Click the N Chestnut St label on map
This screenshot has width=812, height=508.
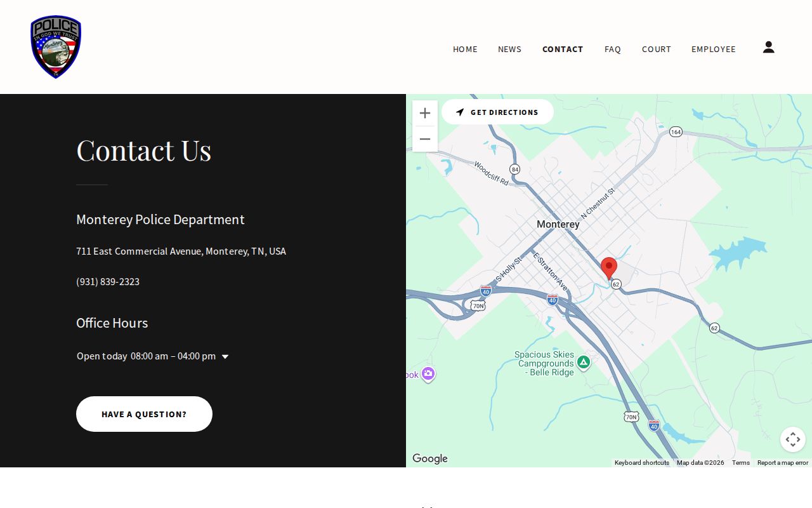point(598,203)
